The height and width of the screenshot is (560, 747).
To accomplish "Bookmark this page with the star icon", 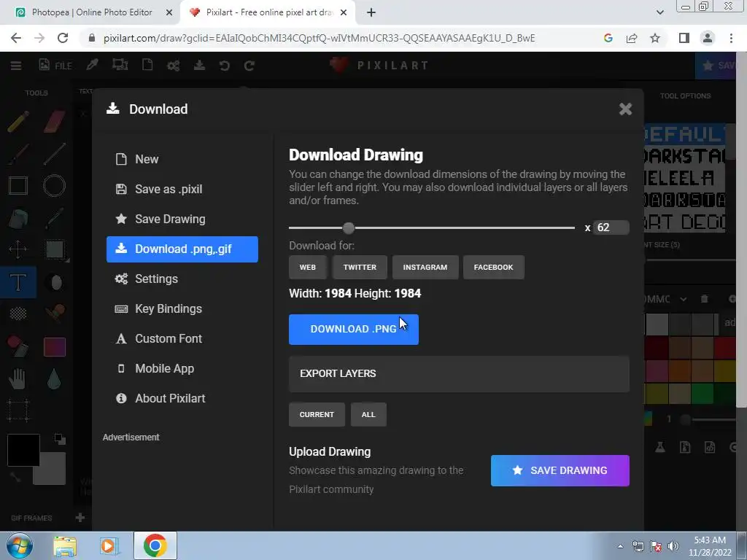I will (655, 38).
